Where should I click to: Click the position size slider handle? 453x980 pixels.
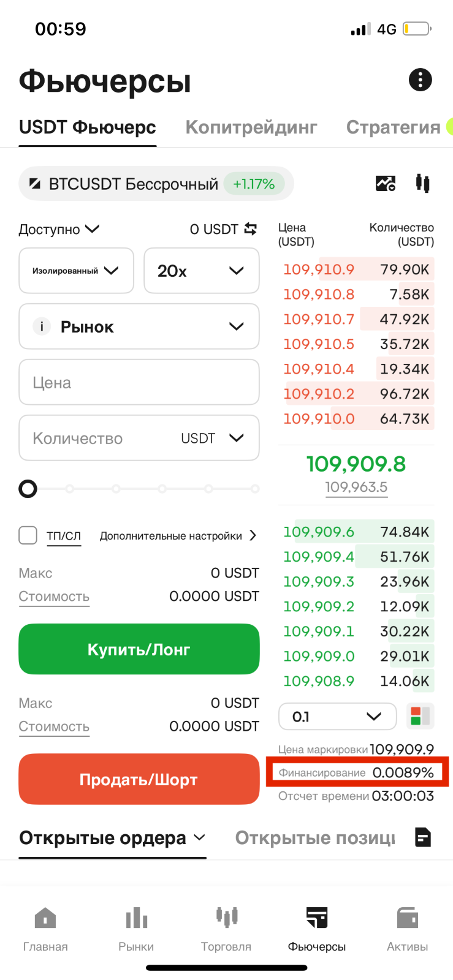(28, 489)
